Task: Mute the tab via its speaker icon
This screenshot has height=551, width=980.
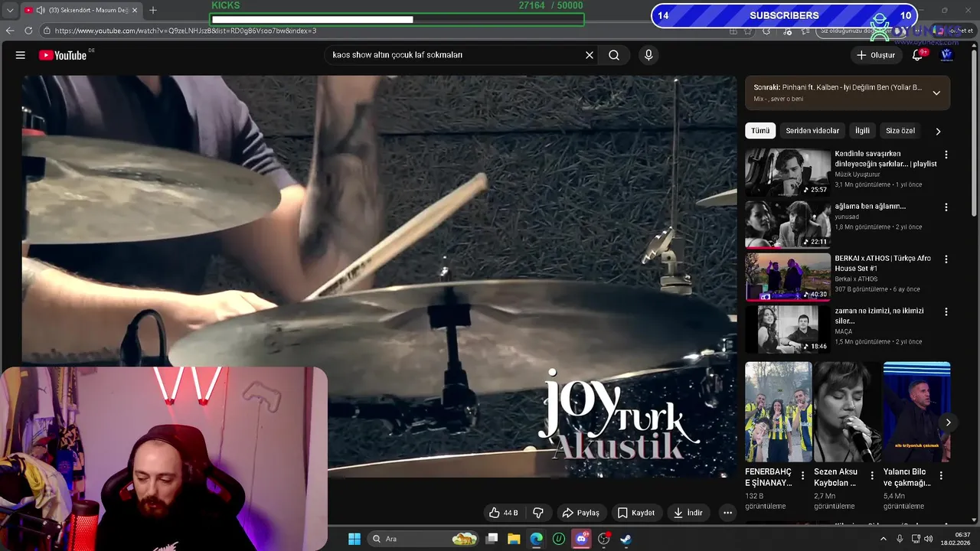Action: coord(40,10)
